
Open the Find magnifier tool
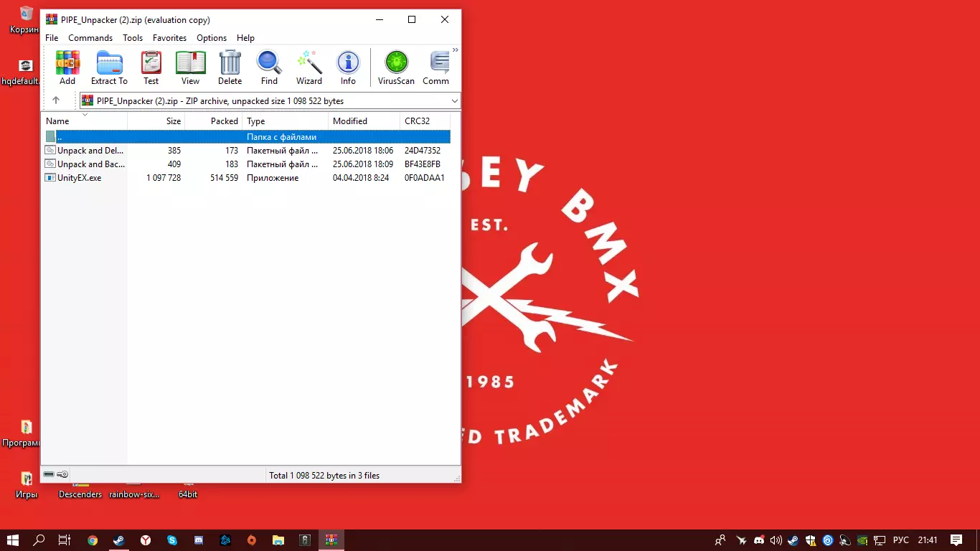pos(269,68)
